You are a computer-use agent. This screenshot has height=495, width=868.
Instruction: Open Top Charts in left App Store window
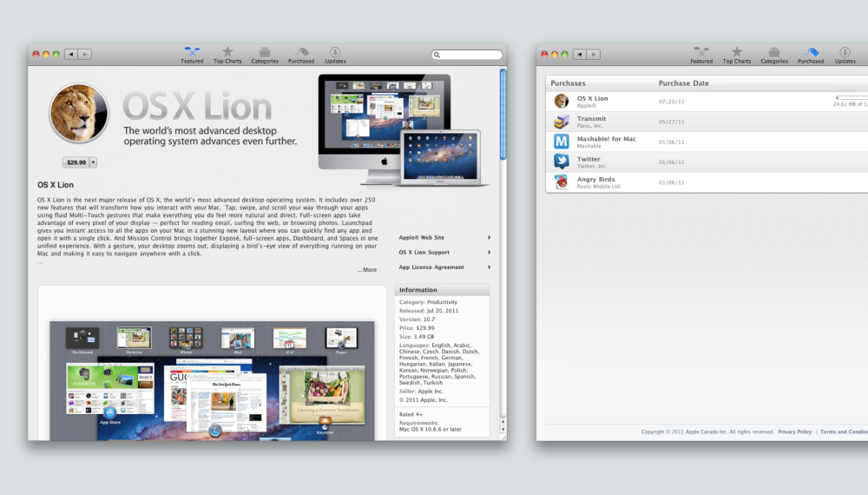(227, 56)
